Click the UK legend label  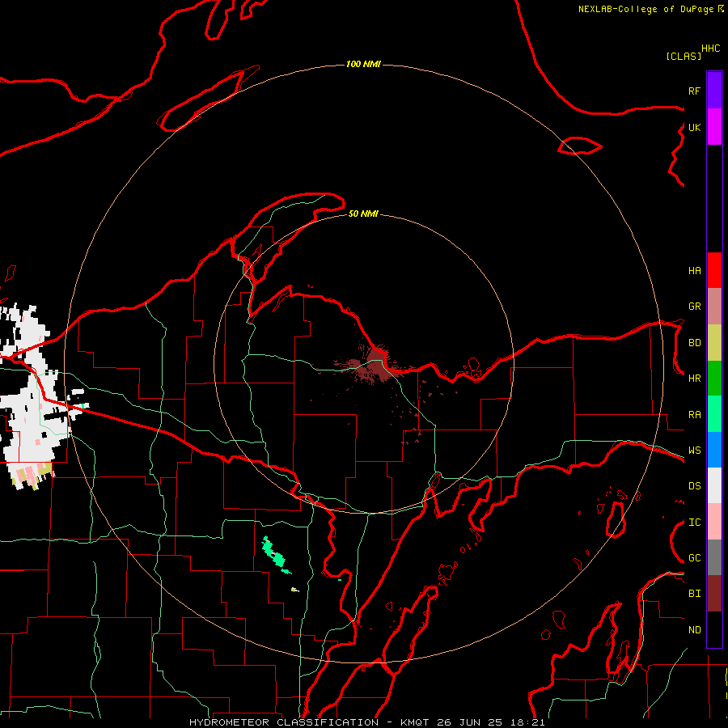point(694,127)
